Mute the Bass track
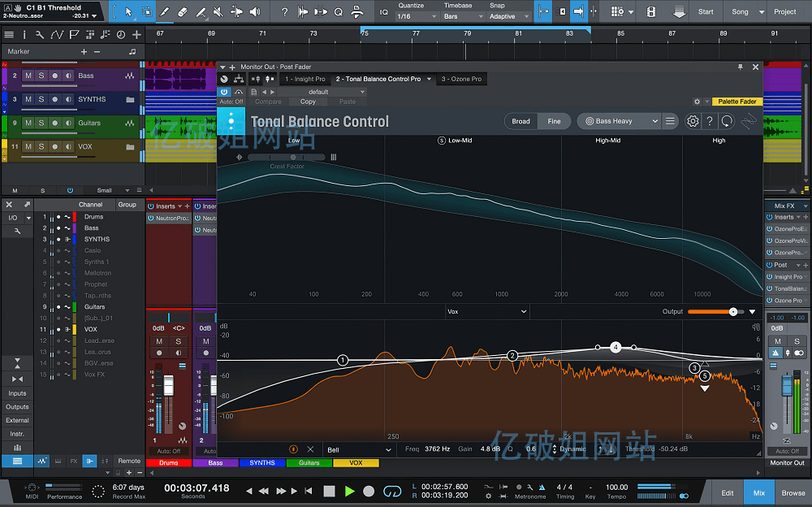812x507 pixels. pos(28,76)
